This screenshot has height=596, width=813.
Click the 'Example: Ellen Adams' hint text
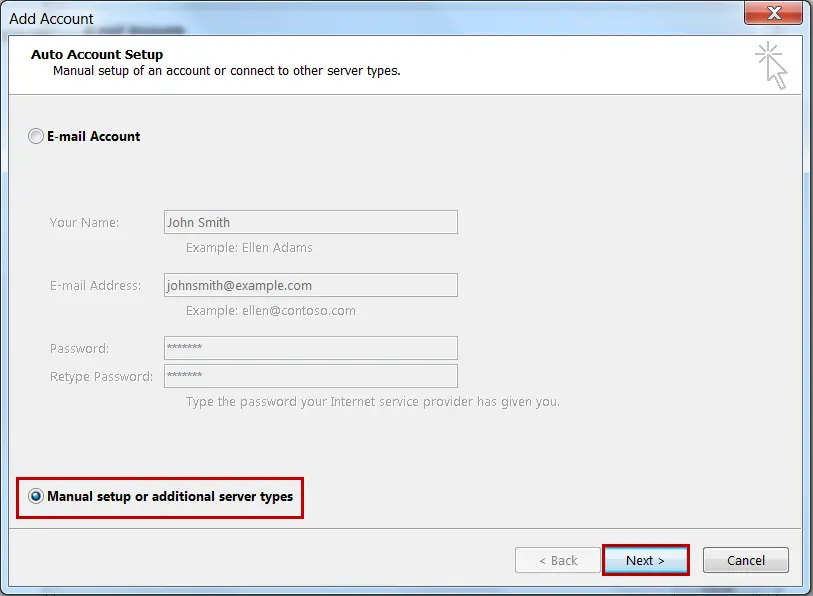click(x=249, y=247)
